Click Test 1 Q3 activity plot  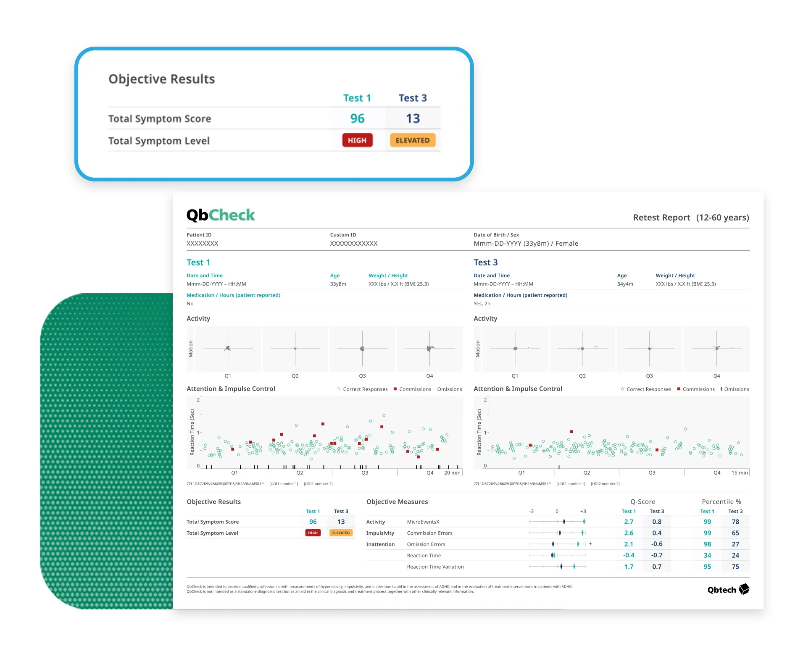click(x=362, y=349)
